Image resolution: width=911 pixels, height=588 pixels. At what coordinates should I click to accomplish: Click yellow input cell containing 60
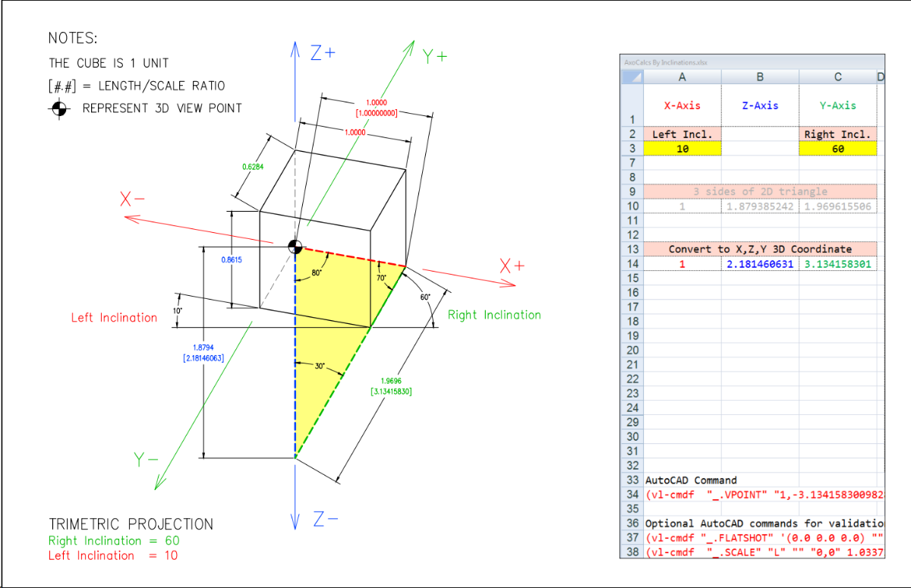tap(838, 149)
